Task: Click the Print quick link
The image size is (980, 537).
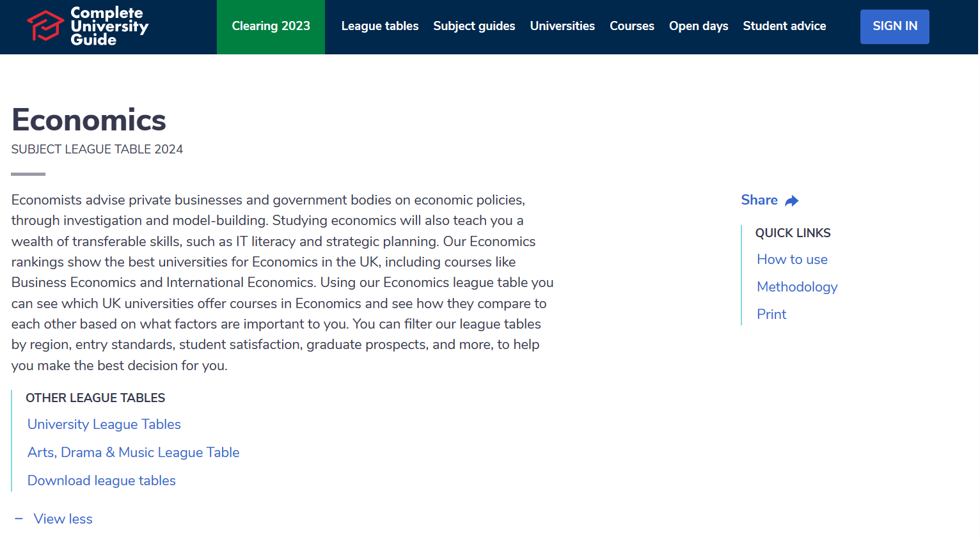Action: pyautogui.click(x=771, y=315)
